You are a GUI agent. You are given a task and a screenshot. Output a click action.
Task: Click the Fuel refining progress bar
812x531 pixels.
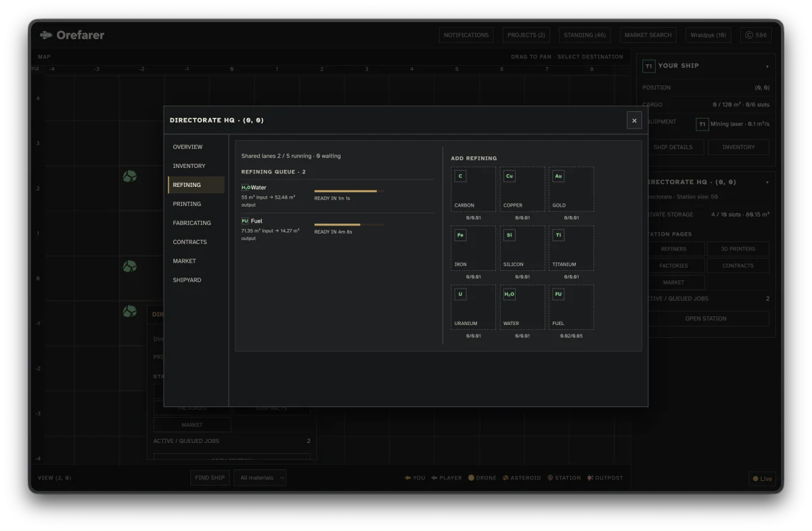pyautogui.click(x=349, y=225)
